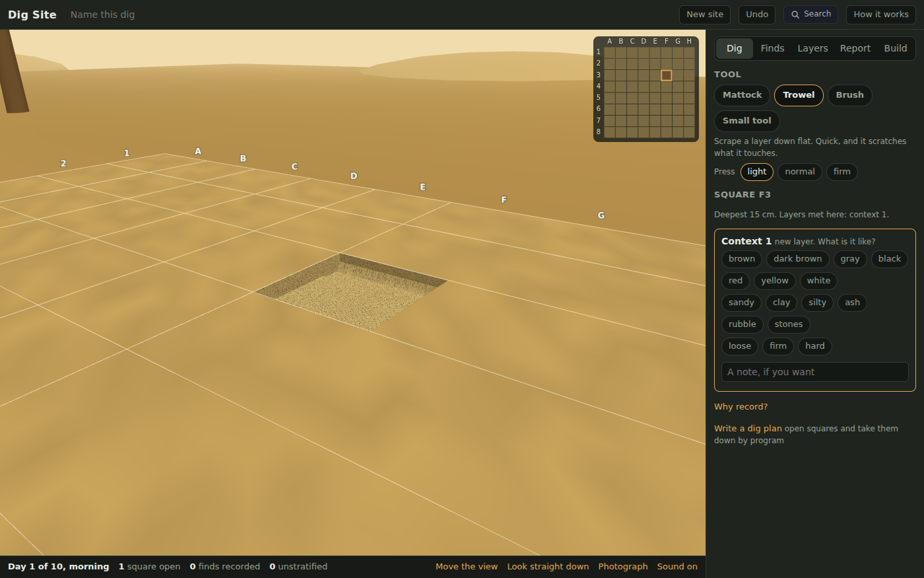Tag context 1 as black
Image resolution: width=924 pixels, height=578 pixels.
click(x=889, y=259)
